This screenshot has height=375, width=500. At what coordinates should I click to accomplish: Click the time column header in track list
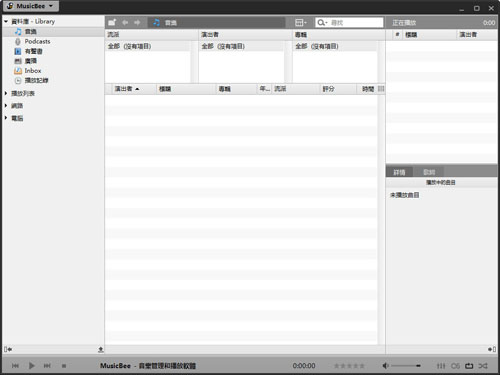[x=367, y=89]
